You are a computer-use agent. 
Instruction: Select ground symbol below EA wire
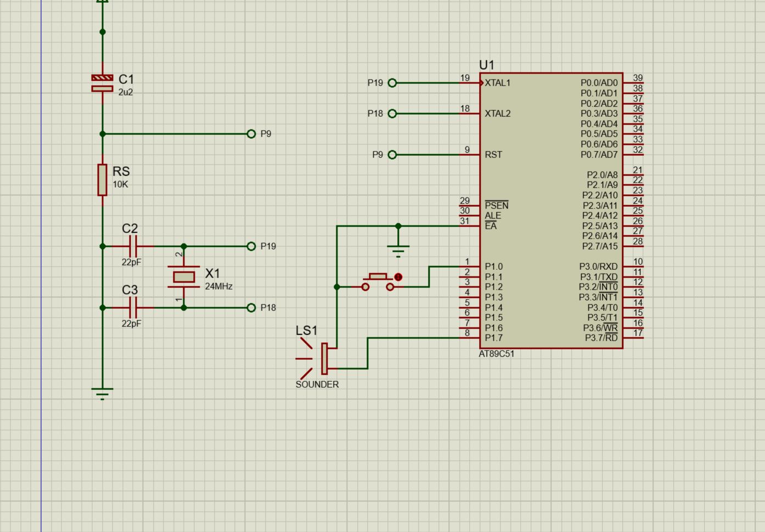398,251
